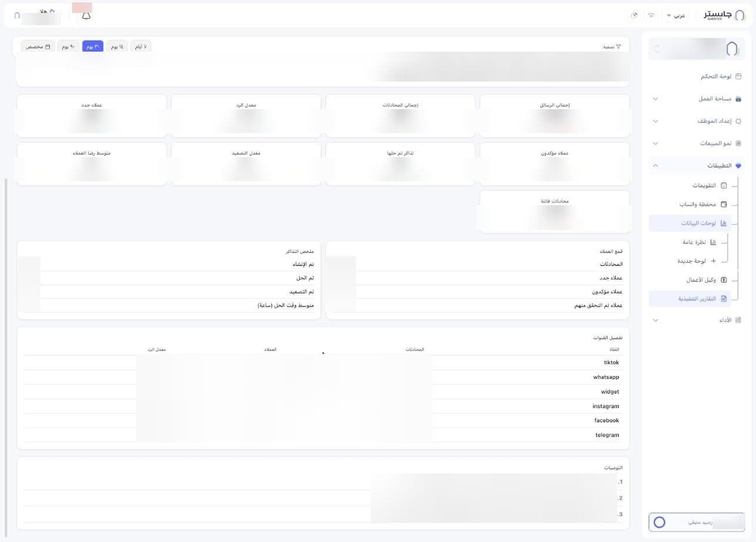Click the لوحات البيانات chart icon

724,223
